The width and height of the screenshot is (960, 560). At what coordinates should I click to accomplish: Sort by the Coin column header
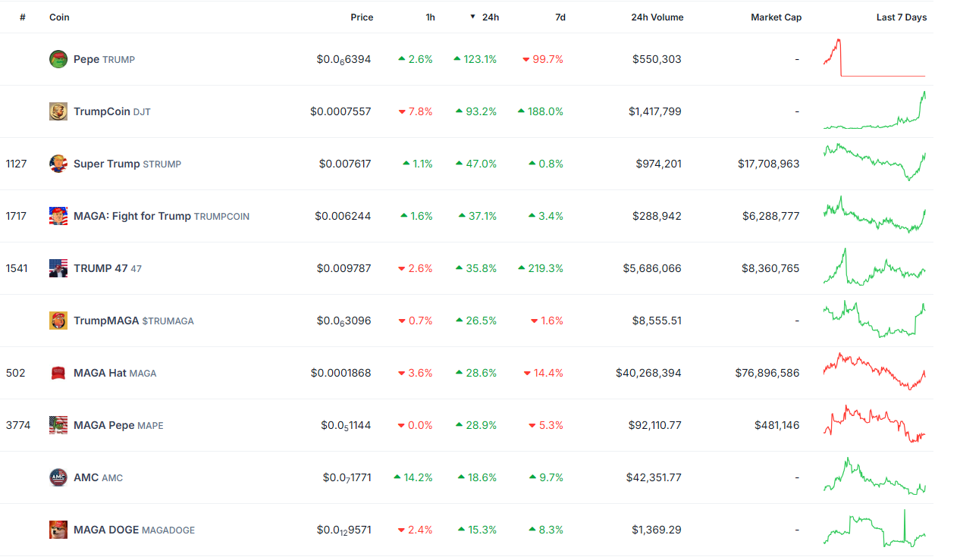(59, 17)
